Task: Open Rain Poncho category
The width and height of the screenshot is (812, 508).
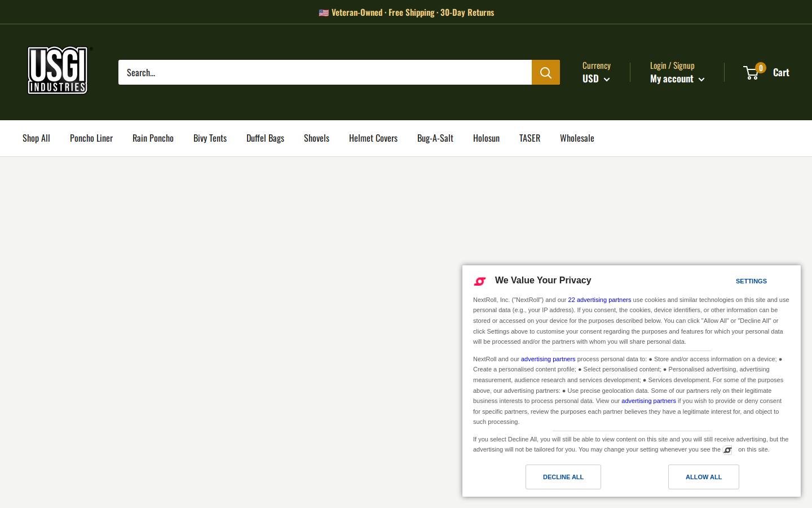Action: point(153,138)
